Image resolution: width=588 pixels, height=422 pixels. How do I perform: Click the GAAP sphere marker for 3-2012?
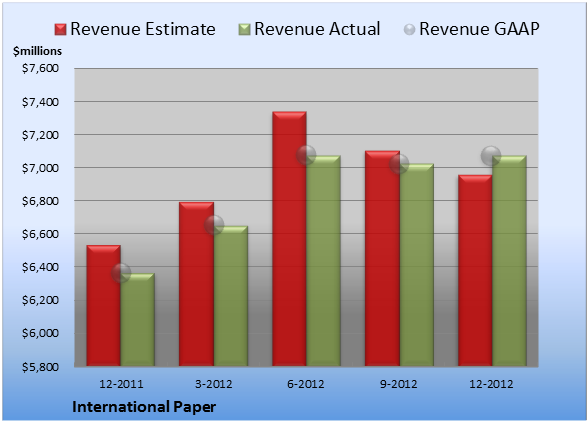point(214,225)
